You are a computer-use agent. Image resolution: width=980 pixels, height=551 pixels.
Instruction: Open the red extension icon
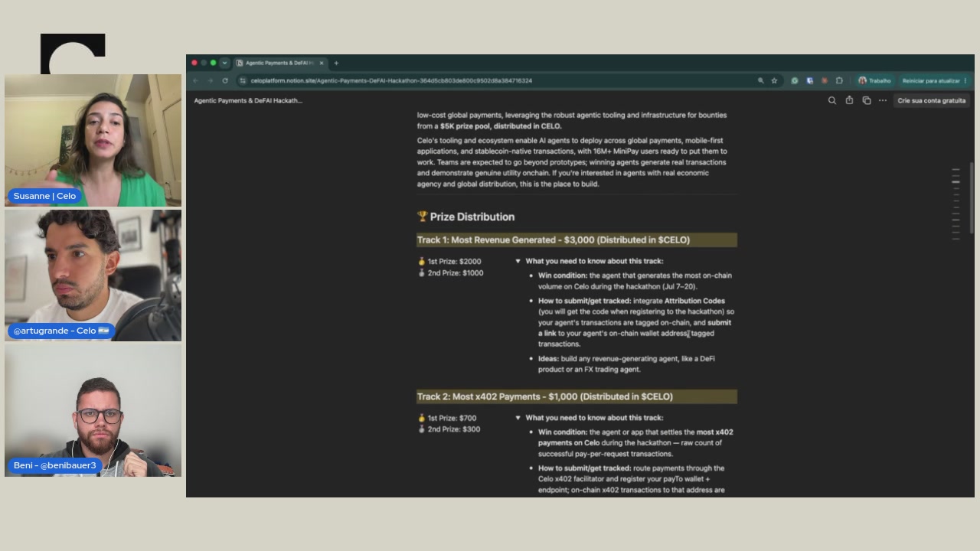825,80
